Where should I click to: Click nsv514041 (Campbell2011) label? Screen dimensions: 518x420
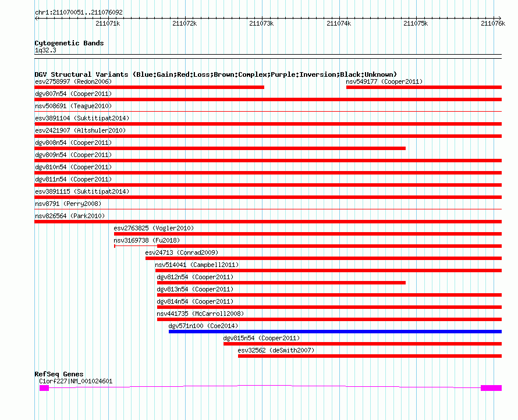197,265
